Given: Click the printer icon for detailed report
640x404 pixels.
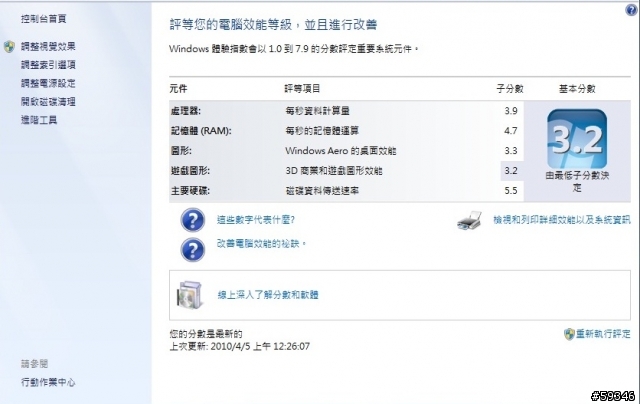Looking at the screenshot, I should coord(469,221).
